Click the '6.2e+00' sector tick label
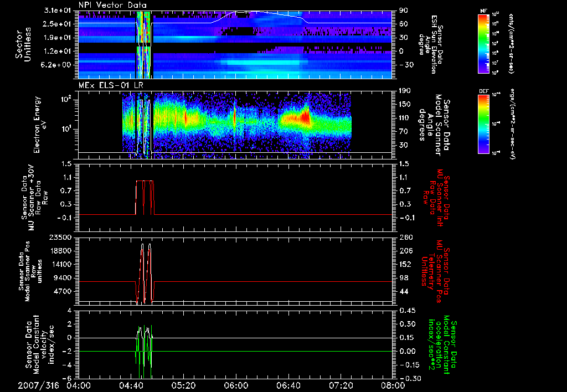567x392 pixels. 57,65
